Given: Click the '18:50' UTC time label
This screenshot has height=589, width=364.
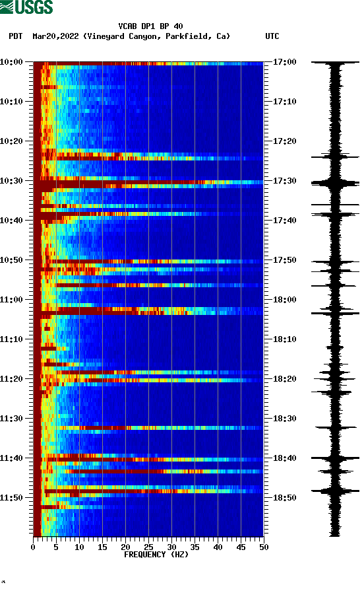Looking at the screenshot, I should (284, 498).
